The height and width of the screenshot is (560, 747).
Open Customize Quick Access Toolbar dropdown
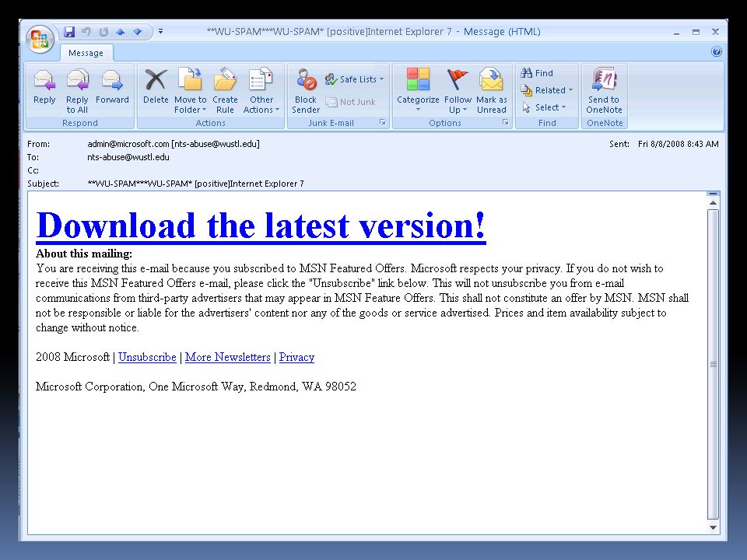tap(161, 31)
